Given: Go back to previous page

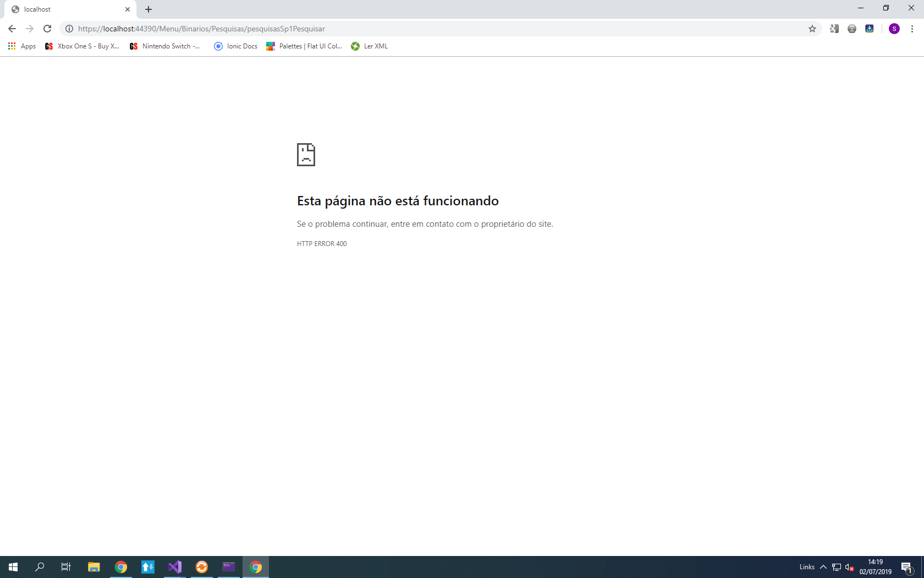Looking at the screenshot, I should coord(12,29).
